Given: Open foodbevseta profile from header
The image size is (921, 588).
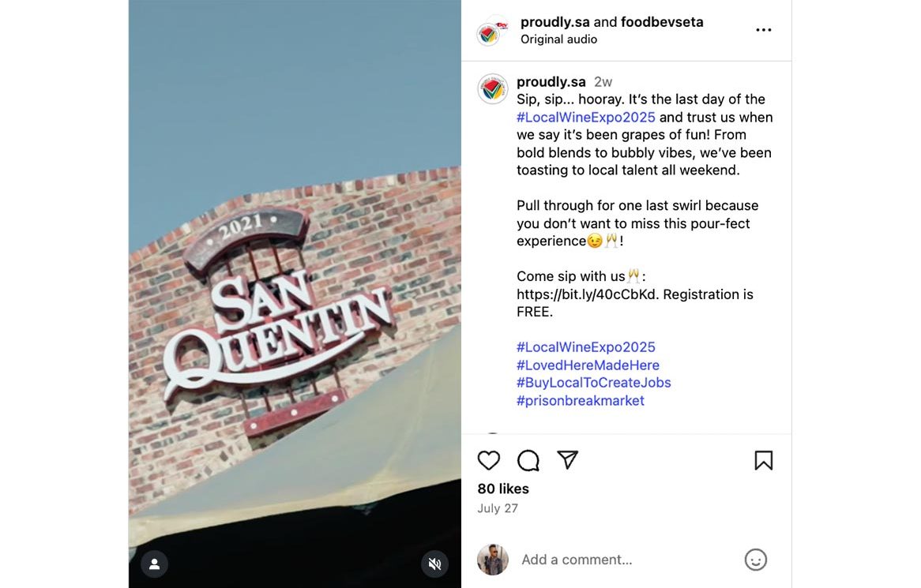Looking at the screenshot, I should [x=662, y=22].
